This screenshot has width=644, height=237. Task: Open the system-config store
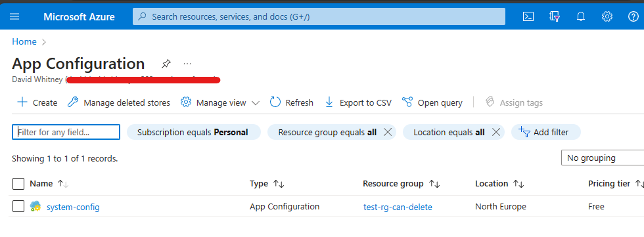click(73, 207)
